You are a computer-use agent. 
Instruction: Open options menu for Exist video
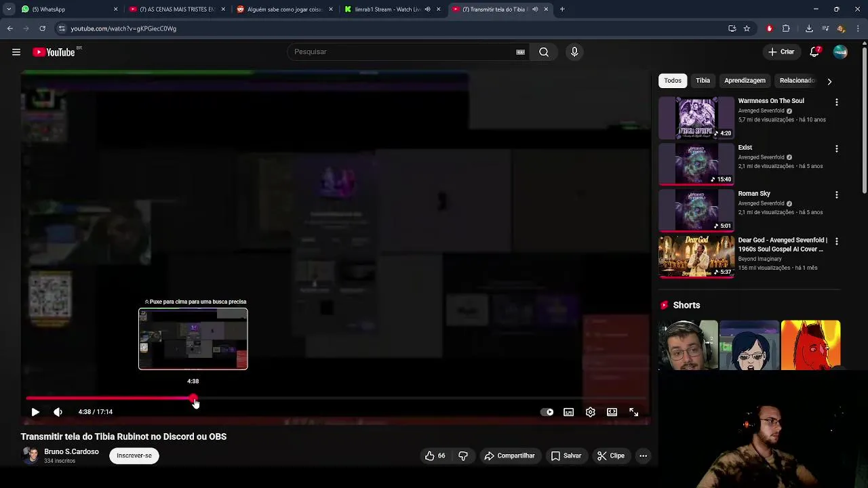click(836, 149)
